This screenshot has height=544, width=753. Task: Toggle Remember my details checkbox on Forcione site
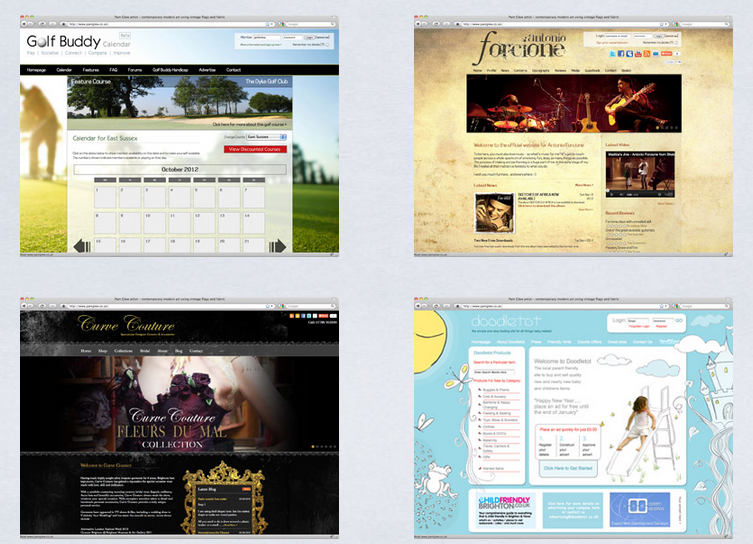click(676, 43)
